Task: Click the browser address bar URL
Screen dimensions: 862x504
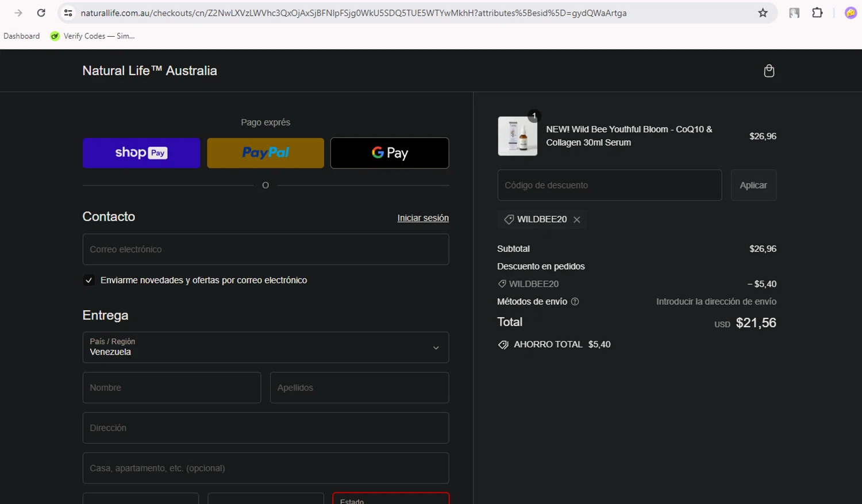Action: pyautogui.click(x=353, y=13)
